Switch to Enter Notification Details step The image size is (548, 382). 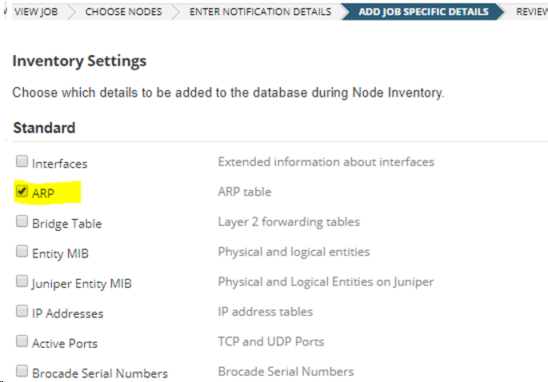coord(260,12)
